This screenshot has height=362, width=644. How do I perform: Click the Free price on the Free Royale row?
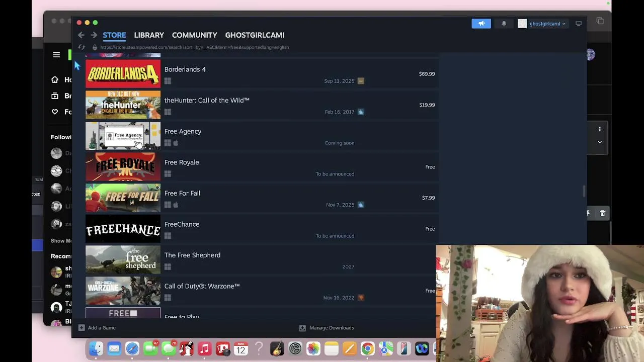pos(430,167)
